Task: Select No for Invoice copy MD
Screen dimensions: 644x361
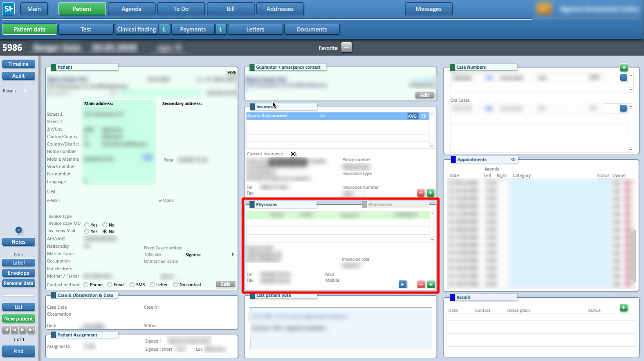Action: point(105,225)
